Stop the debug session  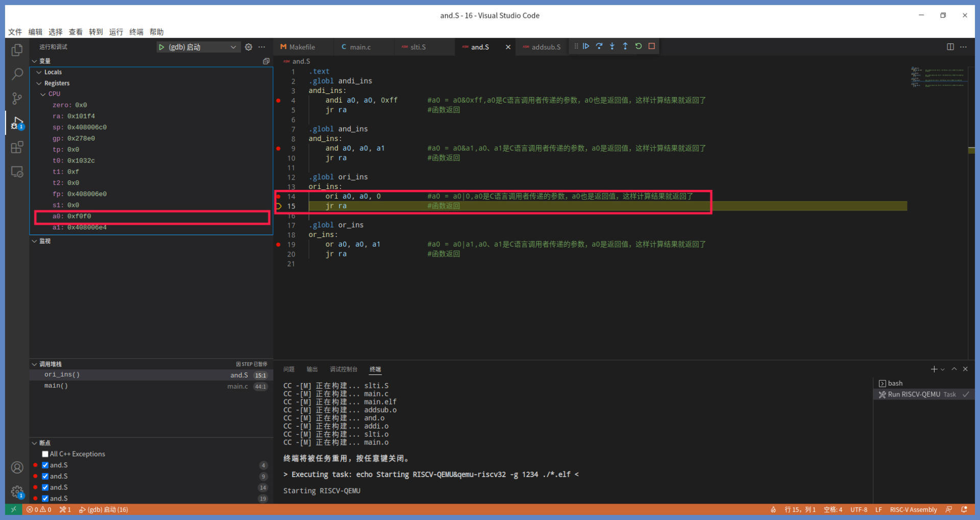[652, 46]
